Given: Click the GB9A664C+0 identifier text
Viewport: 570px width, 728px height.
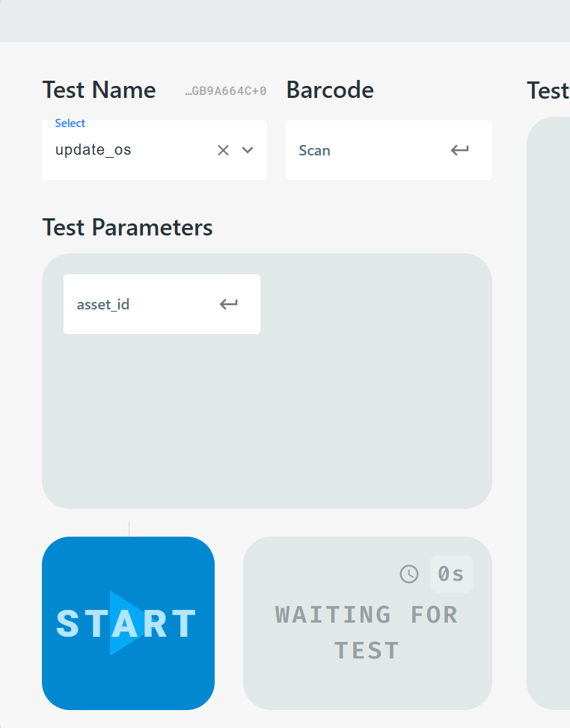Looking at the screenshot, I should pos(226,91).
